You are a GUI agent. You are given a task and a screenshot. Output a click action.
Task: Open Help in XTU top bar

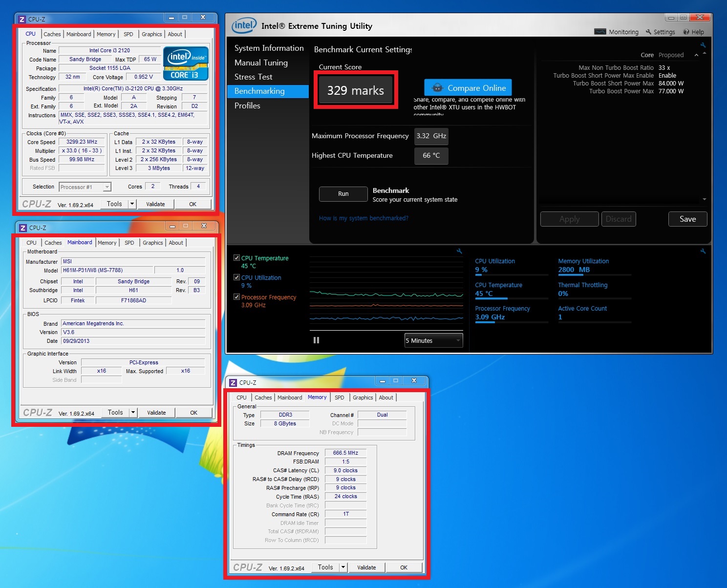694,32
